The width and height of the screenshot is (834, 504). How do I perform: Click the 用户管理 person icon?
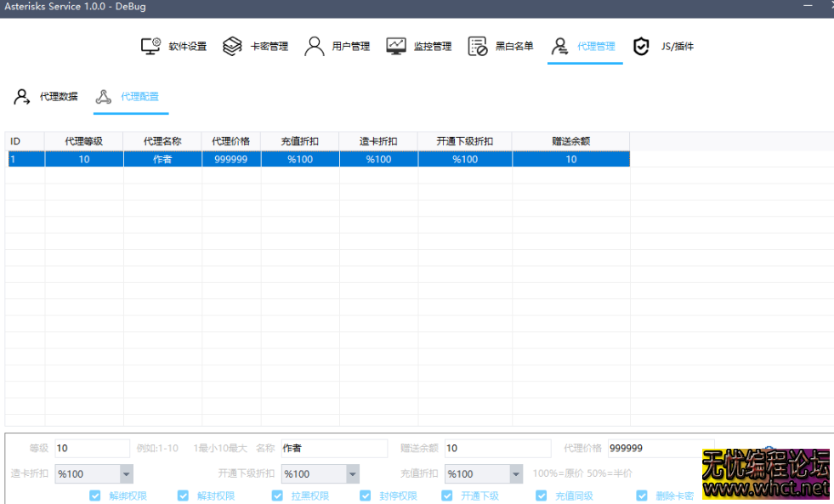click(314, 44)
